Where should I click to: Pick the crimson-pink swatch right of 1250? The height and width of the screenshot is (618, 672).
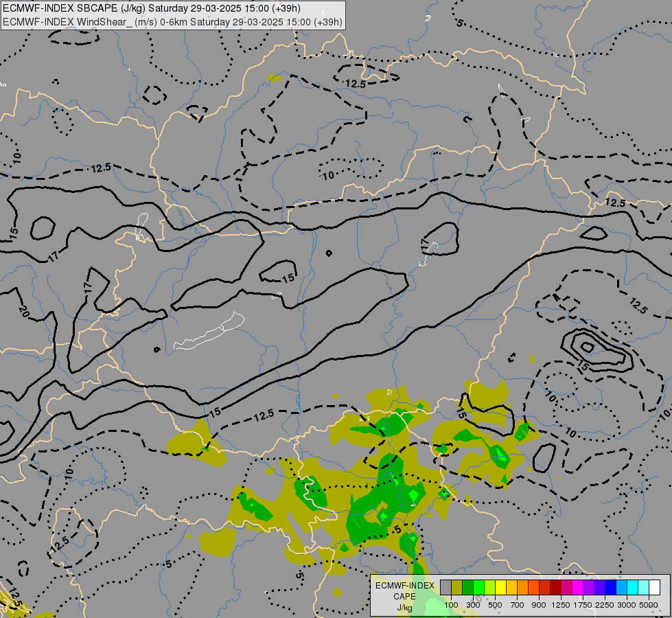tap(566, 587)
